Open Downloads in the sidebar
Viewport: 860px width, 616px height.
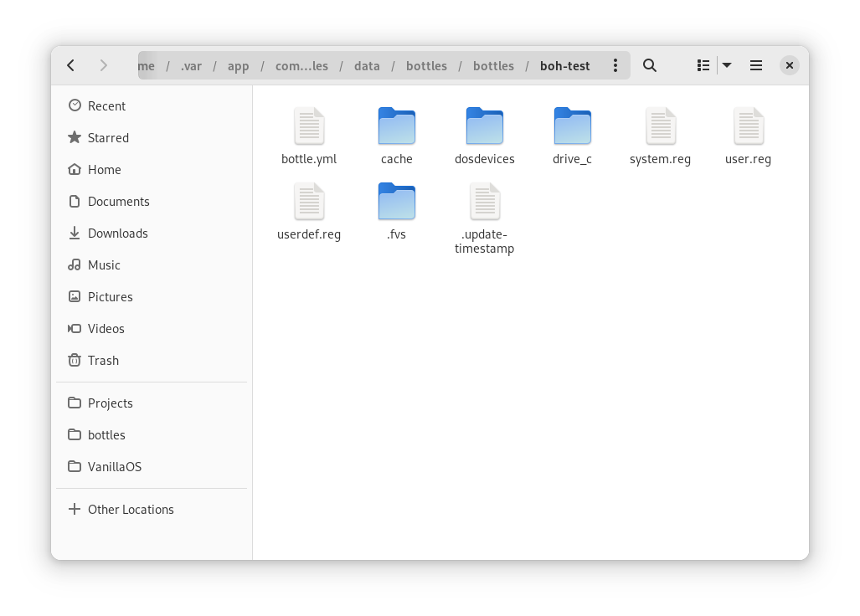pos(152,233)
